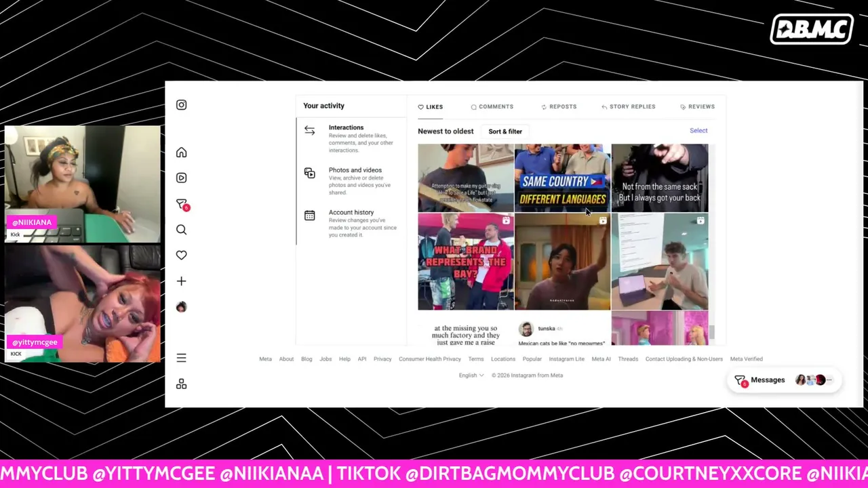
Task: Open the profile avatar in sidebar
Action: click(181, 307)
